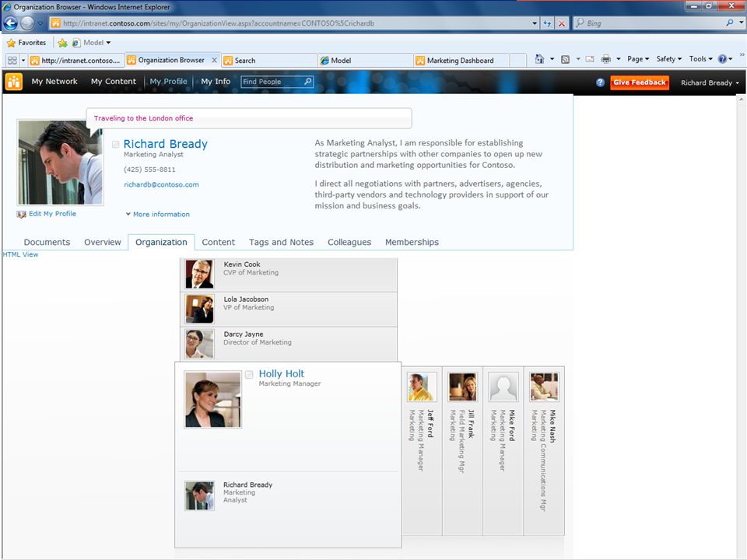Click the Bing search magnifier icon
747x560 pixels.
click(x=729, y=23)
